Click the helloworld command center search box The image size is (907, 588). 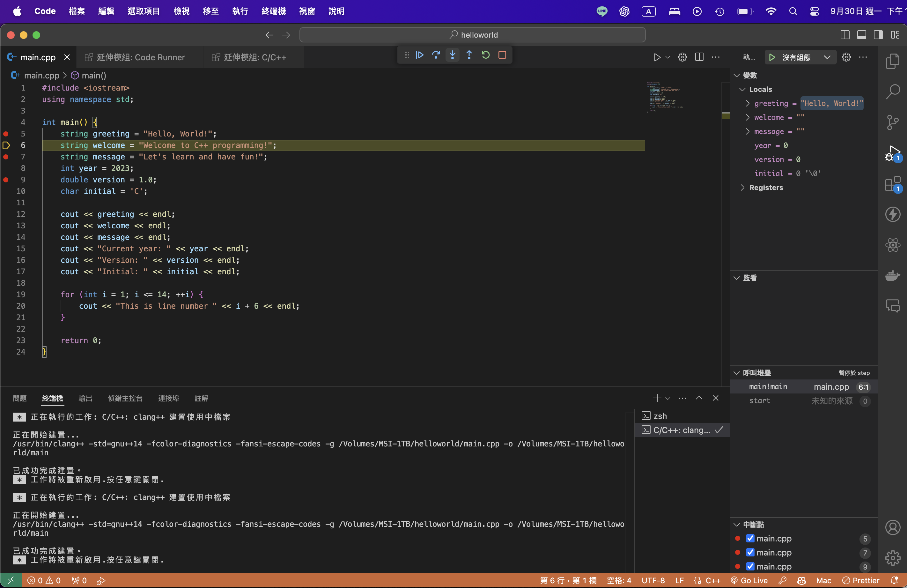(x=472, y=35)
